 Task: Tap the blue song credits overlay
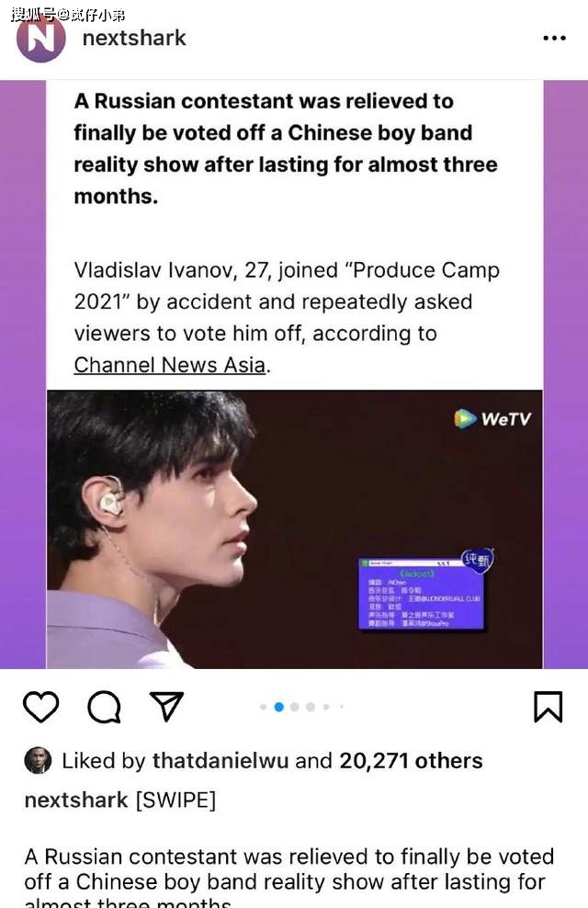tap(421, 594)
